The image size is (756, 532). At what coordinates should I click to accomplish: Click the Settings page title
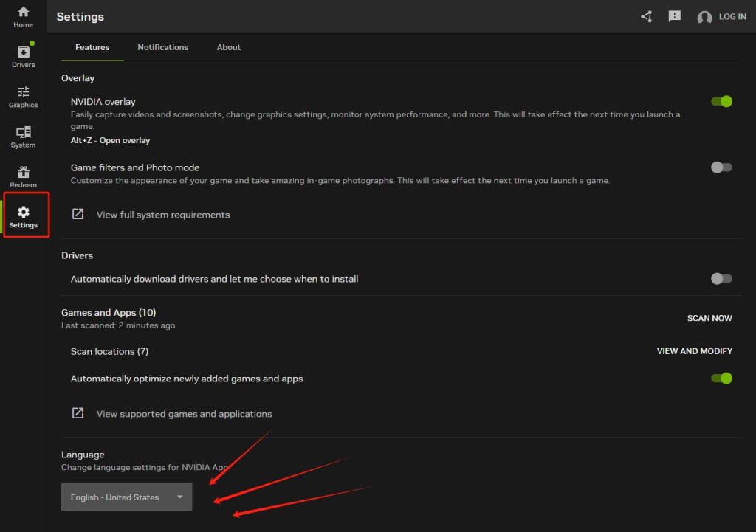pyautogui.click(x=80, y=16)
